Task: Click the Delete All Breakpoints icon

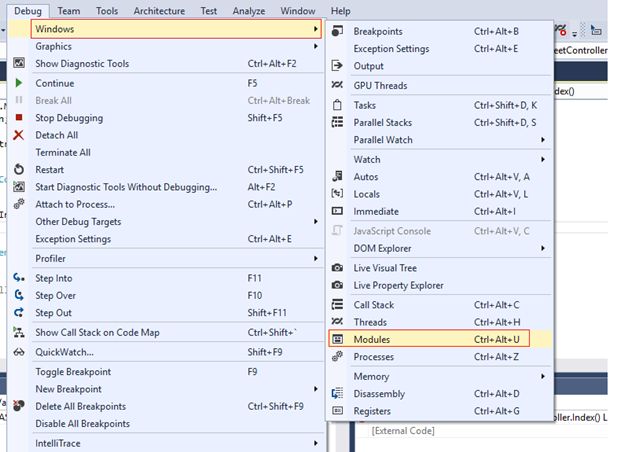Action: (x=19, y=406)
